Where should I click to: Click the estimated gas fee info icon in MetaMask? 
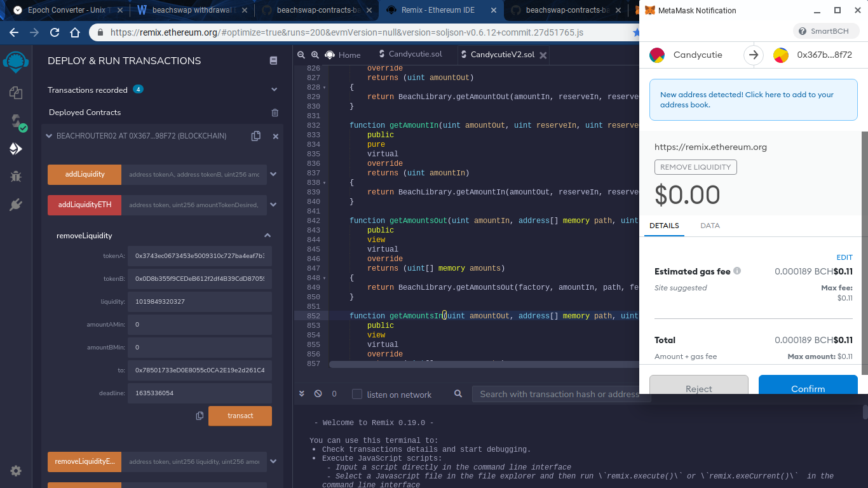pyautogui.click(x=737, y=271)
